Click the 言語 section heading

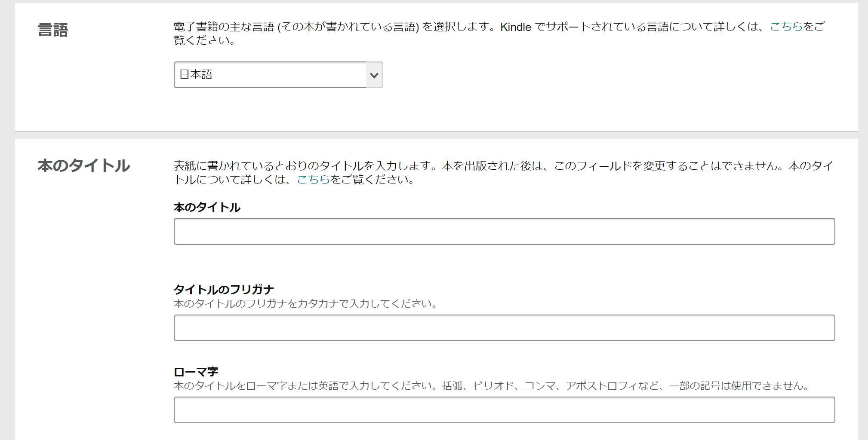[x=53, y=30]
